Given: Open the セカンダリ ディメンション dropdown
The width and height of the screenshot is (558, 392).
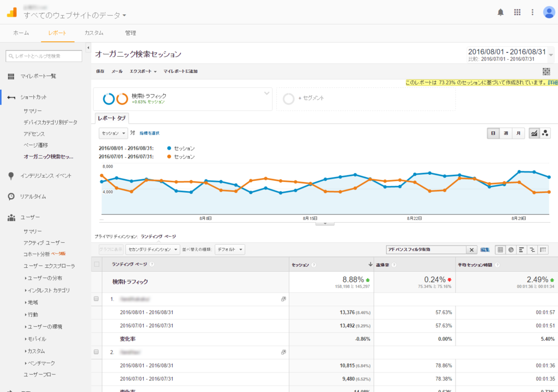Looking at the screenshot, I should [153, 250].
